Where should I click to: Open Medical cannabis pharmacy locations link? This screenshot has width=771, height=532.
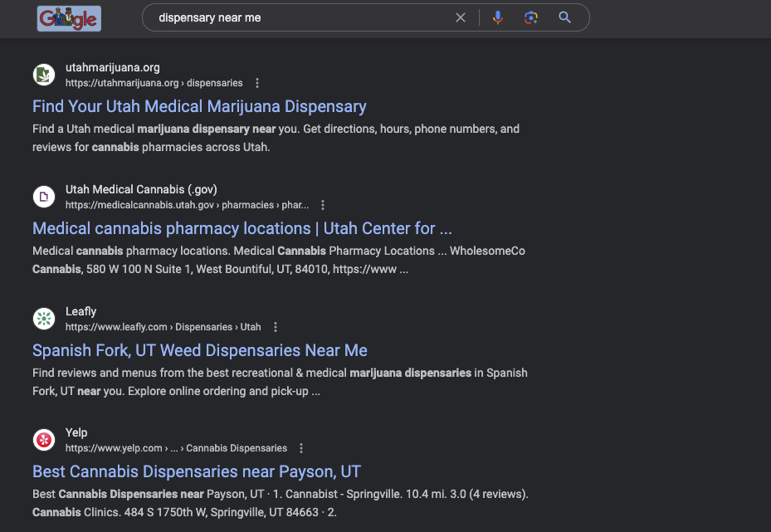click(x=242, y=228)
